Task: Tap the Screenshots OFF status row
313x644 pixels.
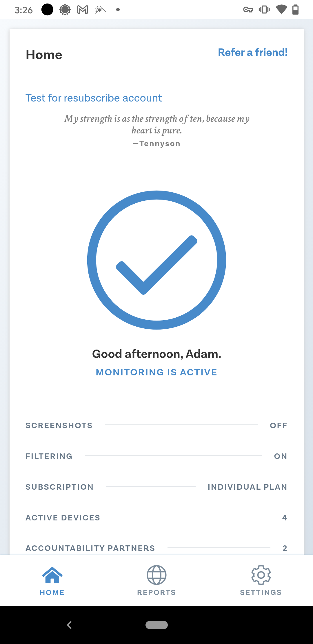Action: 156,425
